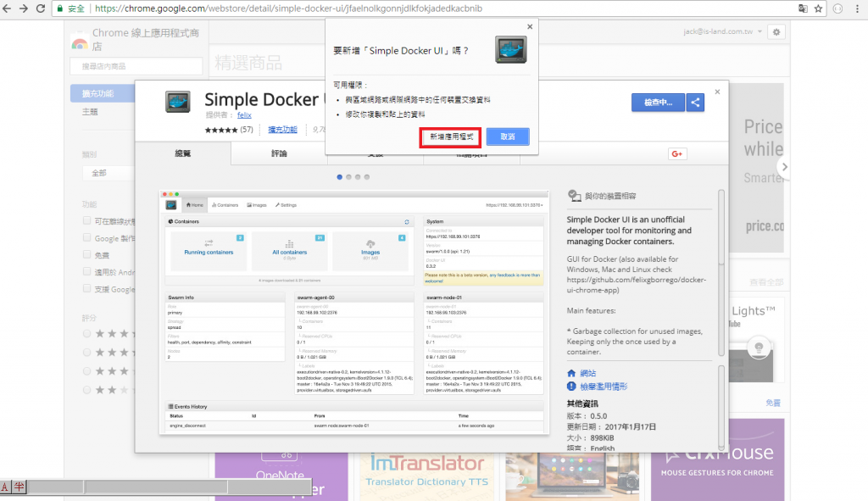868x501 pixels.
Task: Check the 'Google 製作' filter checkbox
Action: 87,237
